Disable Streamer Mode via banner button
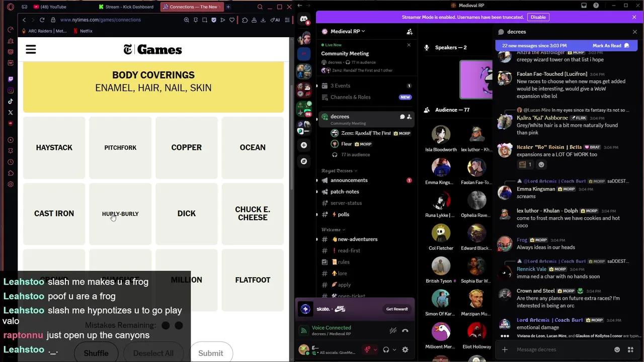 click(x=538, y=17)
